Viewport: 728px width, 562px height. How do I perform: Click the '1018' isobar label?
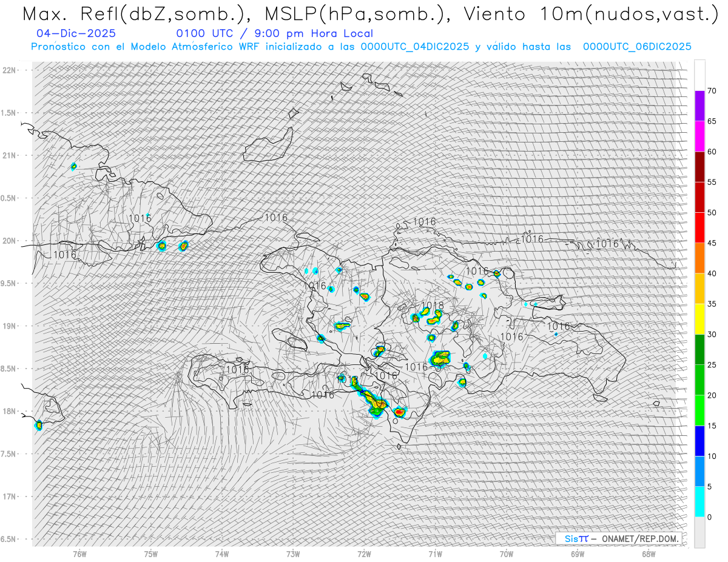coord(432,306)
